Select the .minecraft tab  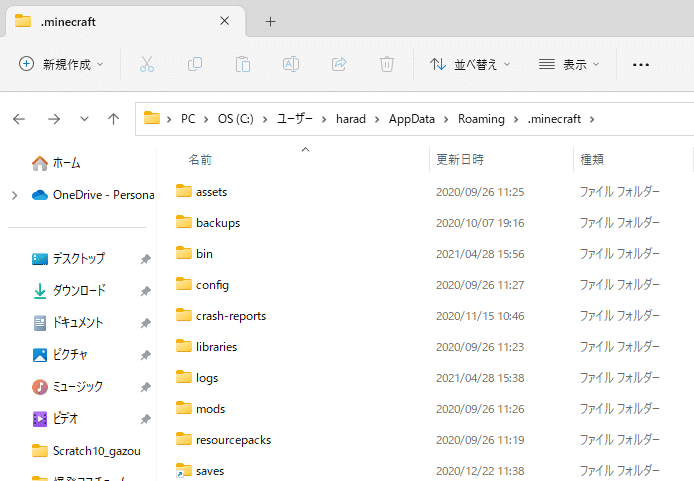pos(126,21)
